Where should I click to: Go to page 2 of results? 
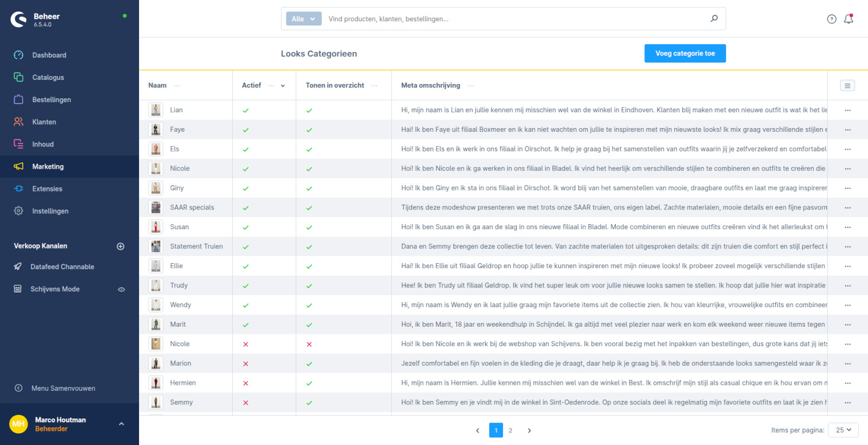pos(510,430)
